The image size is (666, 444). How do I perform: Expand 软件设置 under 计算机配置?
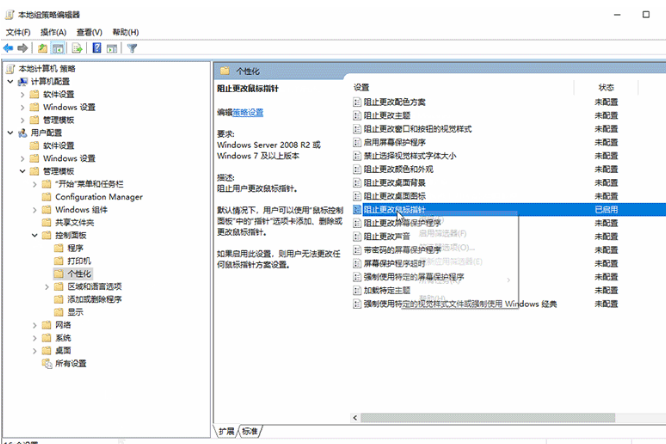23,94
